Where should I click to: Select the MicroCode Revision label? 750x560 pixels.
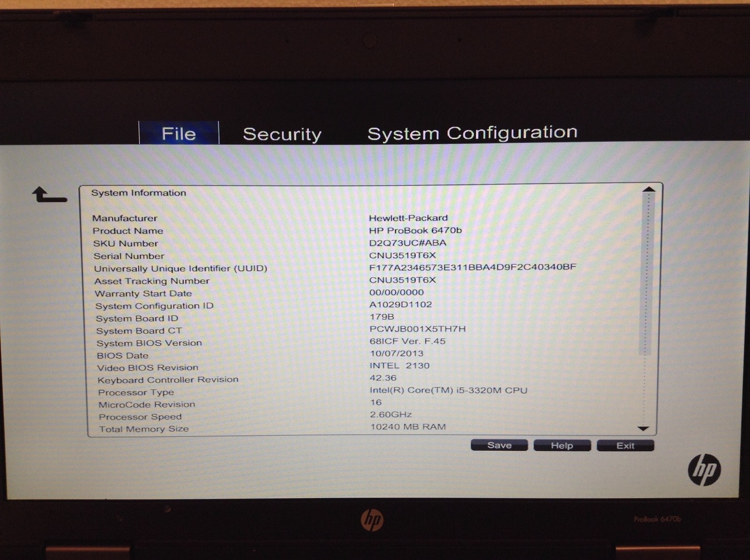pyautogui.click(x=147, y=404)
